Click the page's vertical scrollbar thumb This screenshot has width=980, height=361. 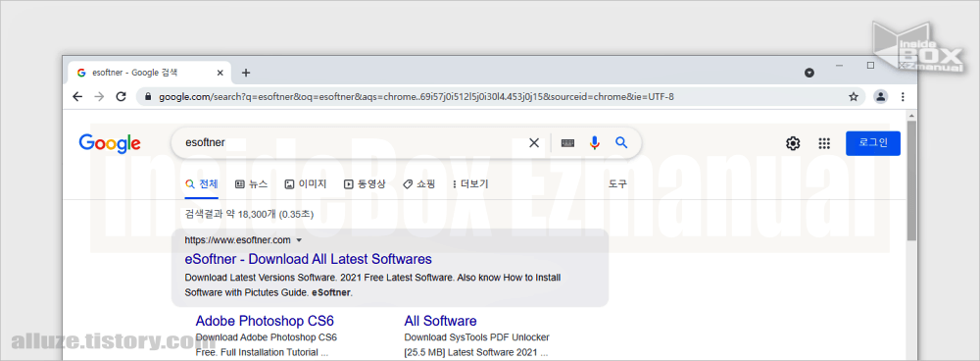coord(911,181)
